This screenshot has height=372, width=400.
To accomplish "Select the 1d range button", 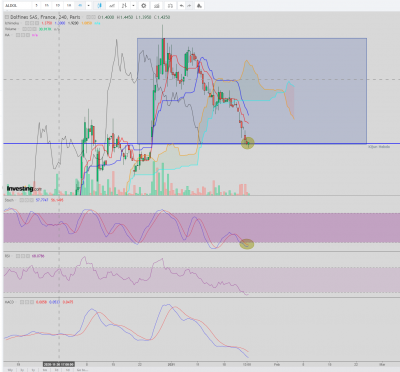I will click(68, 370).
